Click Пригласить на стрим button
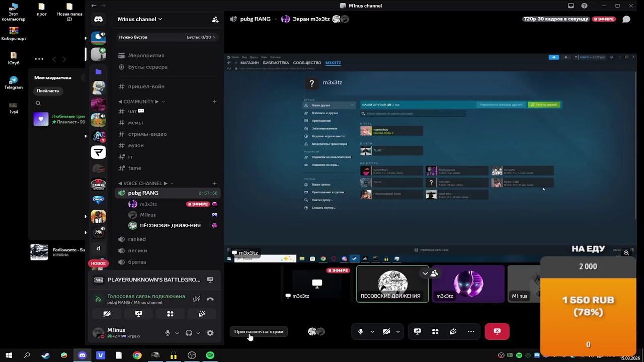644x362 pixels. pyautogui.click(x=259, y=332)
